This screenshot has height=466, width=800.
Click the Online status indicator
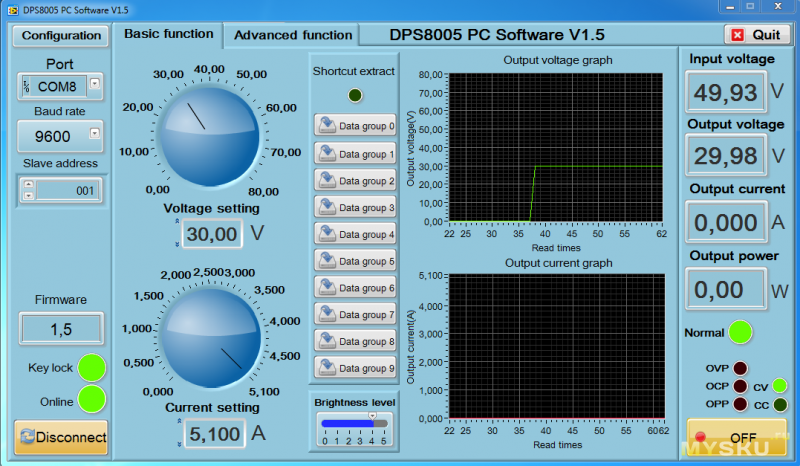pyautogui.click(x=92, y=399)
